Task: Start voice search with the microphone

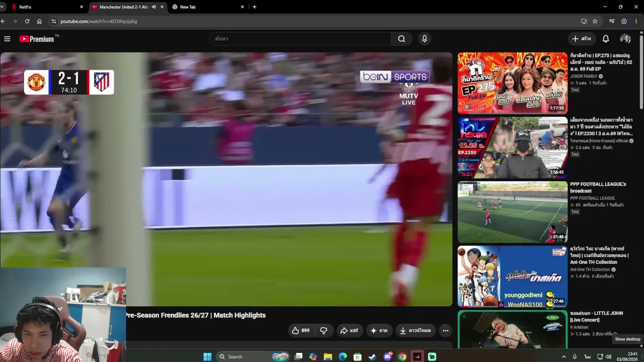Action: point(425,39)
